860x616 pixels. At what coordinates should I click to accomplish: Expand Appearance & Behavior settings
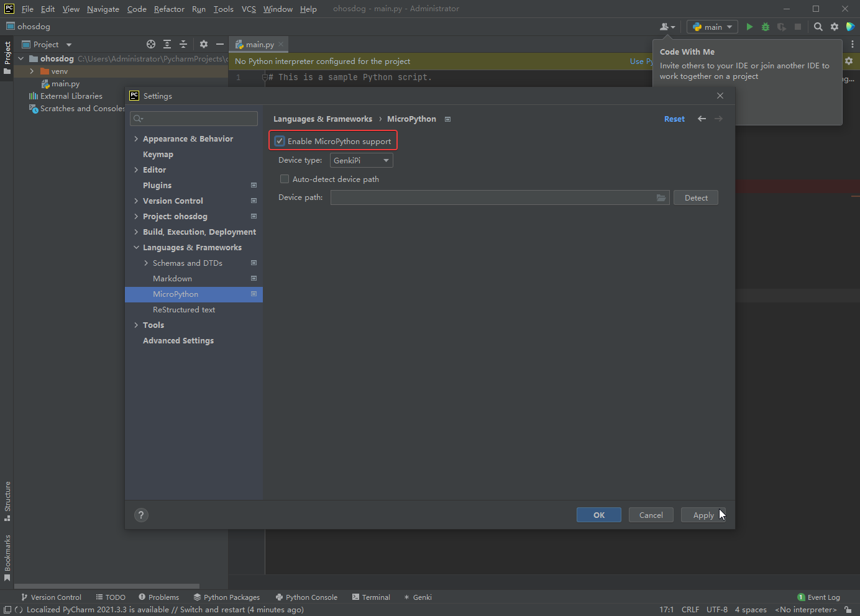click(x=136, y=139)
